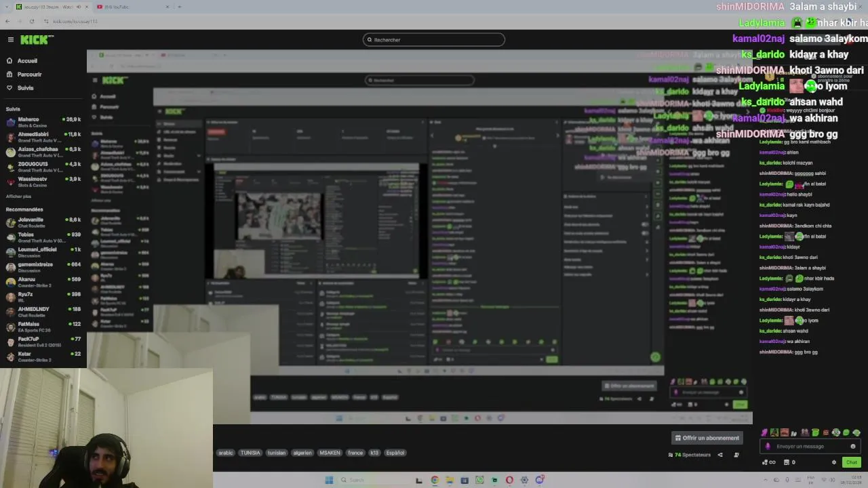The width and height of the screenshot is (868, 488).
Task: Click the TUNISIA stream tag
Action: pos(250,453)
